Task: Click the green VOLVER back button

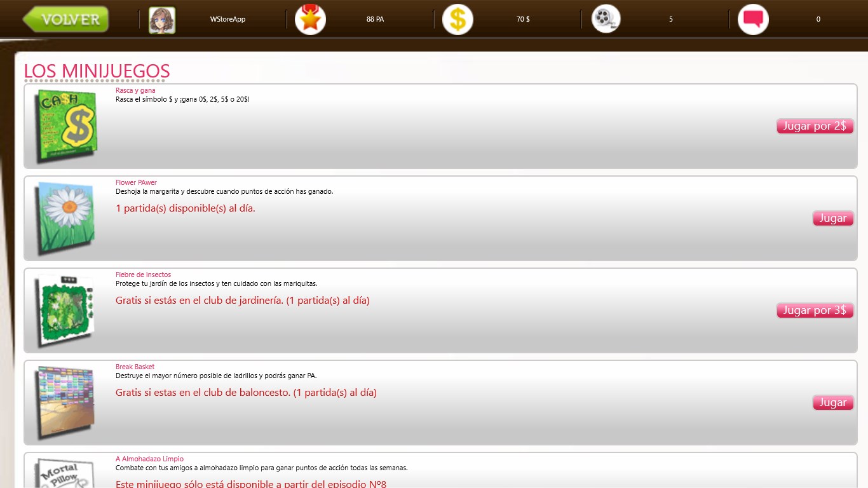Action: click(66, 19)
